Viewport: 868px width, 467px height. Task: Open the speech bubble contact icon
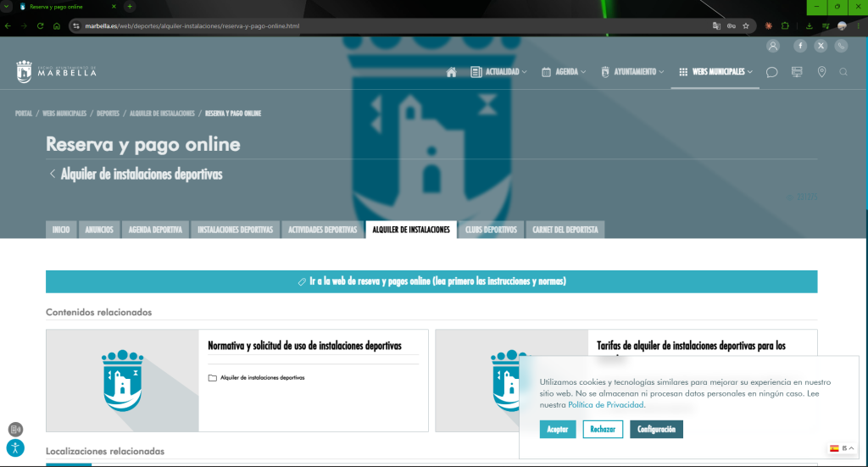pyautogui.click(x=771, y=72)
